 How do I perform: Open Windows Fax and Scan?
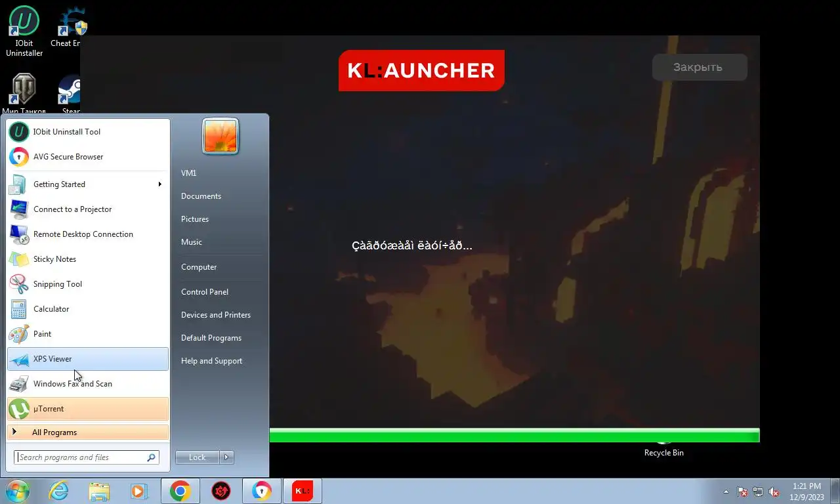click(x=88, y=384)
